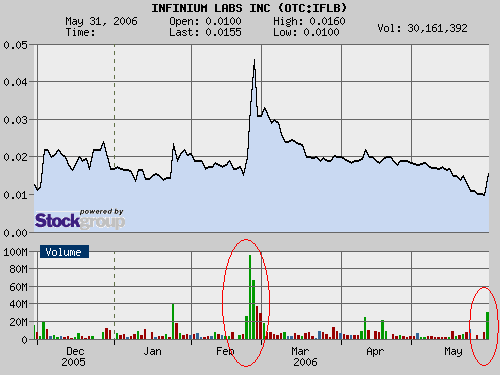The width and height of the screenshot is (500, 375).
Task: Click the 100M volume axis label
Action: click(15, 252)
